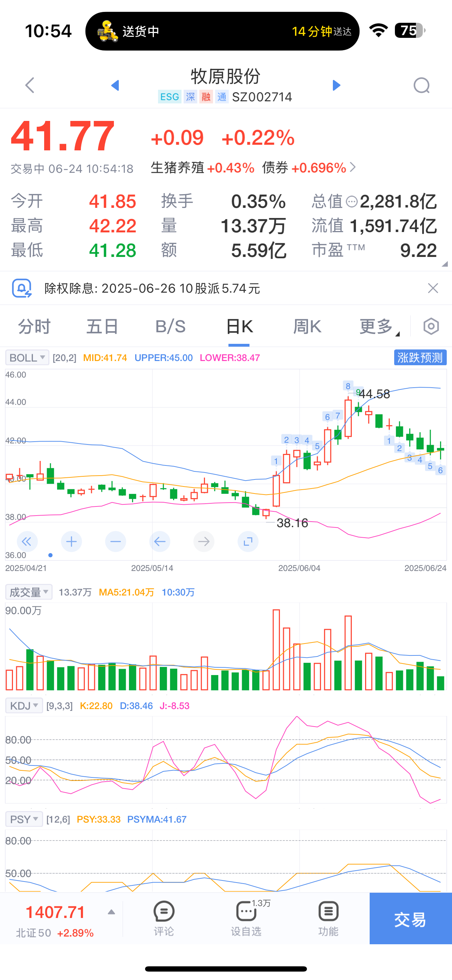Tap stock name 牧原股份 title

[x=226, y=76]
